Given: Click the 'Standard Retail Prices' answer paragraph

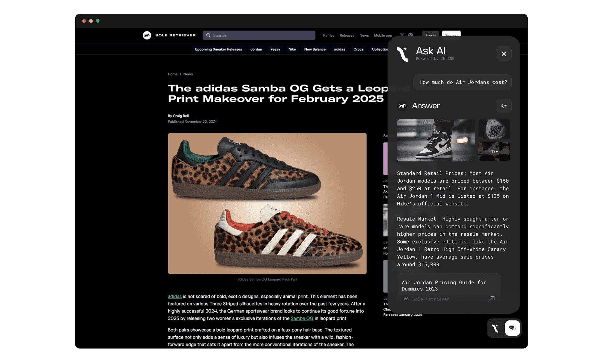Looking at the screenshot, I should (x=453, y=188).
